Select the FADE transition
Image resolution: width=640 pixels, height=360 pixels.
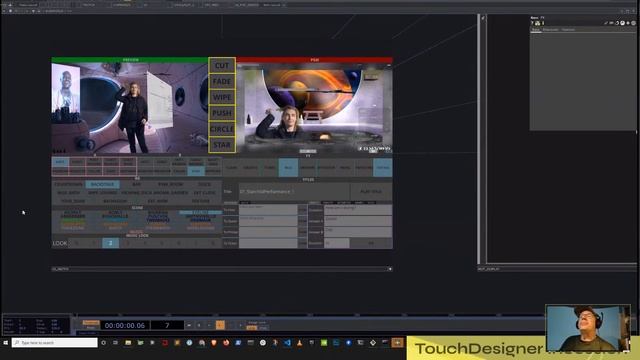pos(222,81)
